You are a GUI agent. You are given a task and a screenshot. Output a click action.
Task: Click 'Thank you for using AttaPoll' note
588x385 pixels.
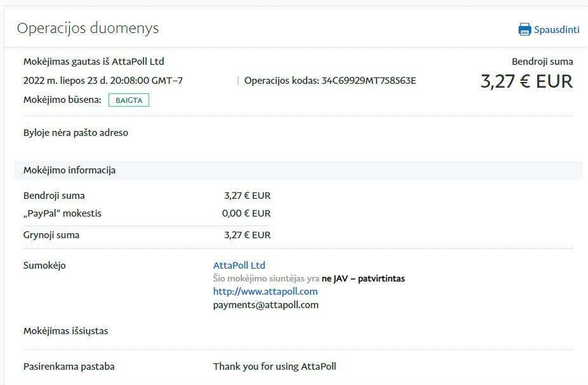pyautogui.click(x=274, y=367)
